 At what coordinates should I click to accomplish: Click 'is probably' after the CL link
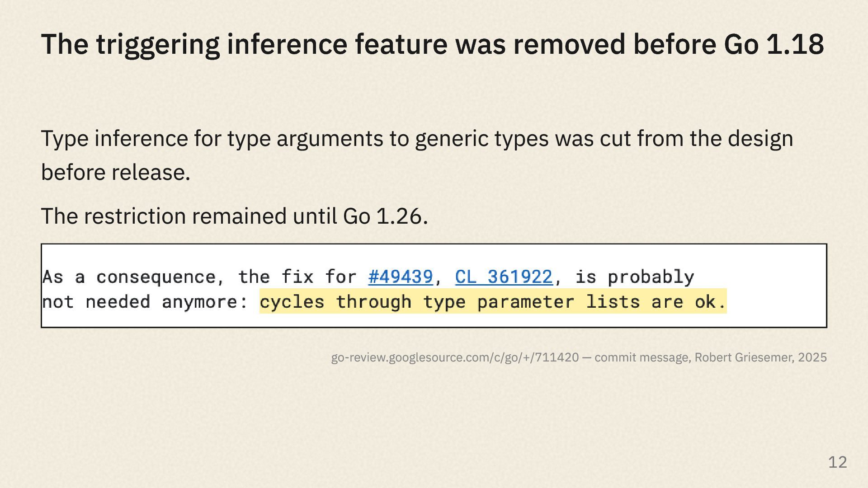[x=634, y=277]
